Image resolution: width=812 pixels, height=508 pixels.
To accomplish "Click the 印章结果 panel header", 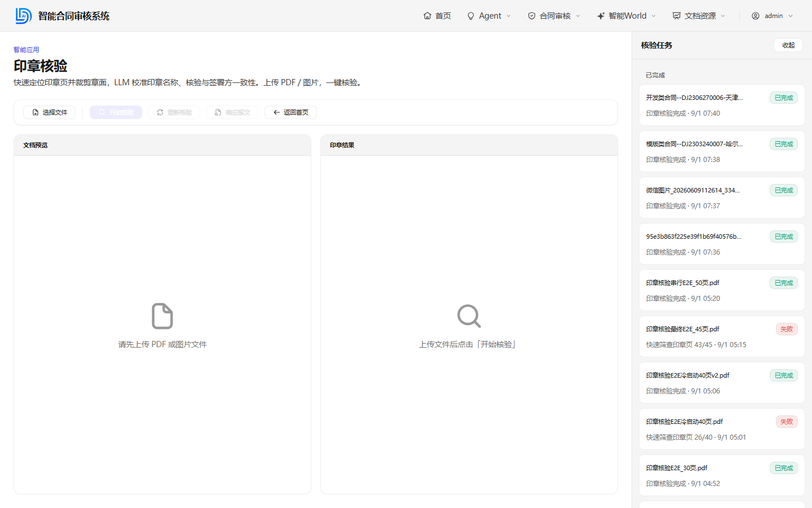I will pos(469,145).
